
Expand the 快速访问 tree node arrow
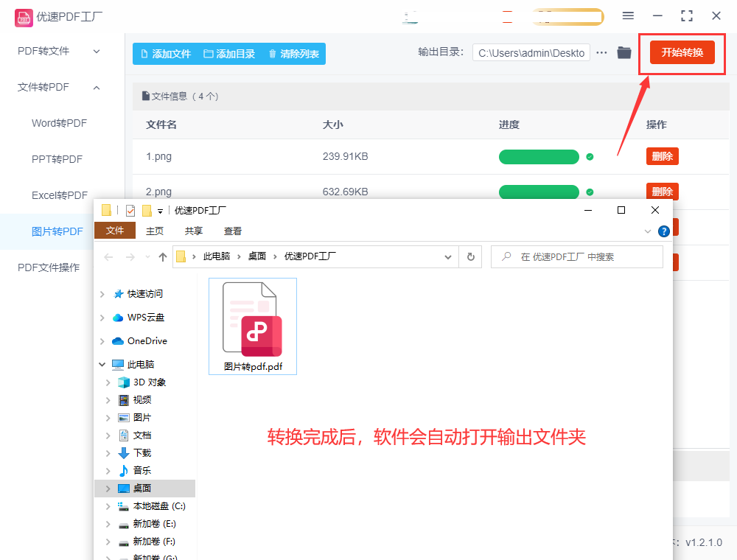(x=102, y=294)
